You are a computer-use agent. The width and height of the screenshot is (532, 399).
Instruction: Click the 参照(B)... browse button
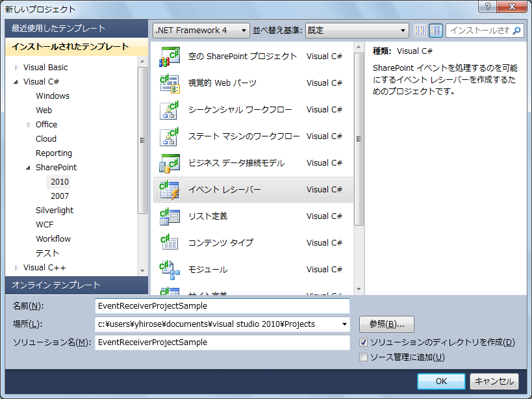386,324
